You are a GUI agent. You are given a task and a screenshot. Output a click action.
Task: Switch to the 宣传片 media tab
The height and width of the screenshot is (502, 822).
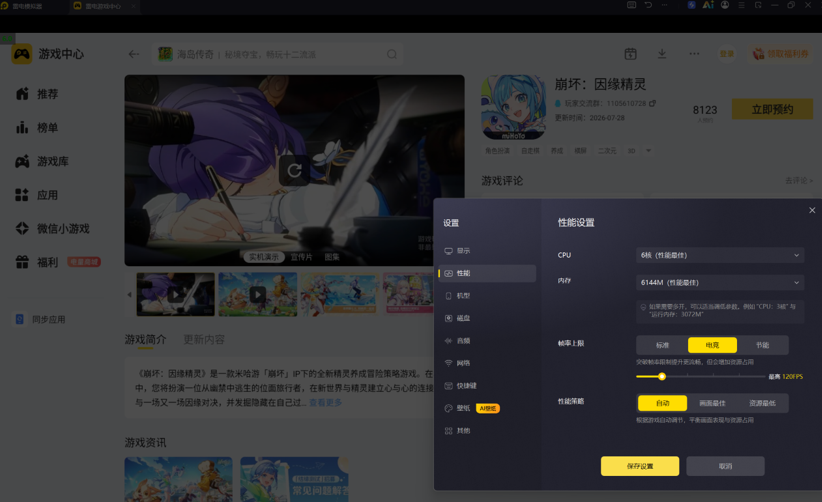point(301,257)
